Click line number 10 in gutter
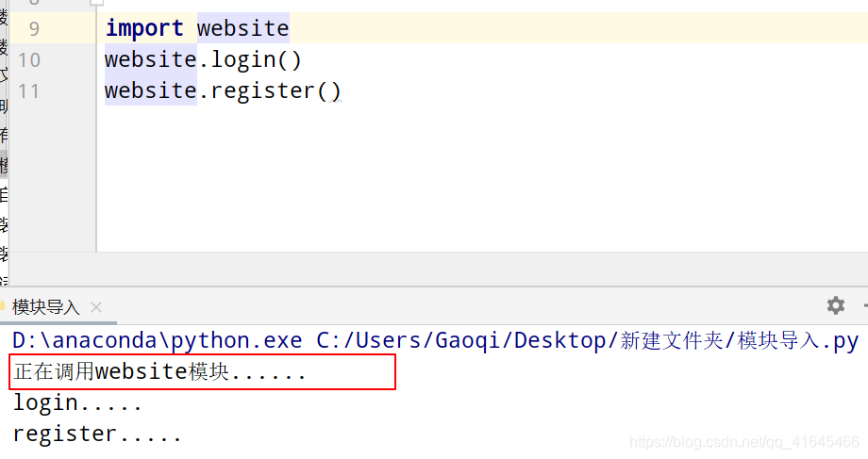 (29, 59)
